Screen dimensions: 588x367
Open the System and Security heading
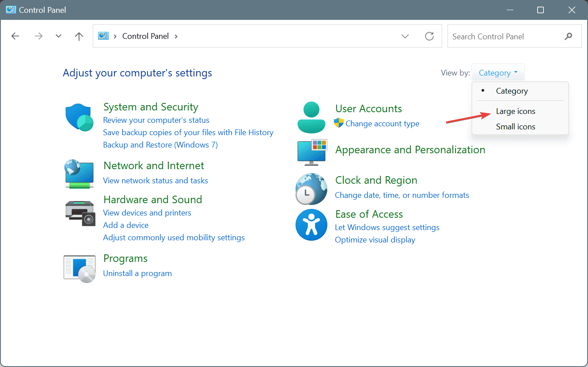151,107
